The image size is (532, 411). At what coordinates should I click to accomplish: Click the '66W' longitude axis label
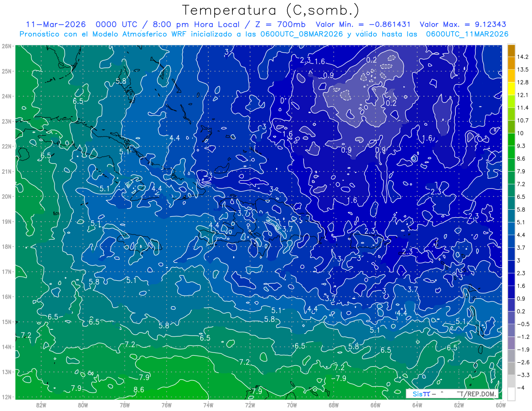pyautogui.click(x=375, y=405)
